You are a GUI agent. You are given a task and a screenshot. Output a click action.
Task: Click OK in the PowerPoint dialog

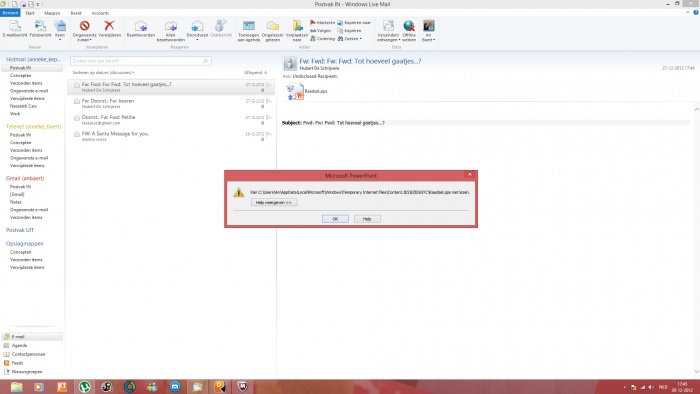point(335,219)
